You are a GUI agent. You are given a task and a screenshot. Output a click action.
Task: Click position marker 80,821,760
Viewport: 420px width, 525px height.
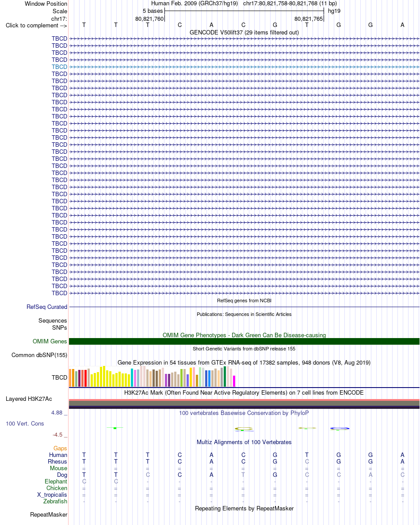tap(149, 19)
